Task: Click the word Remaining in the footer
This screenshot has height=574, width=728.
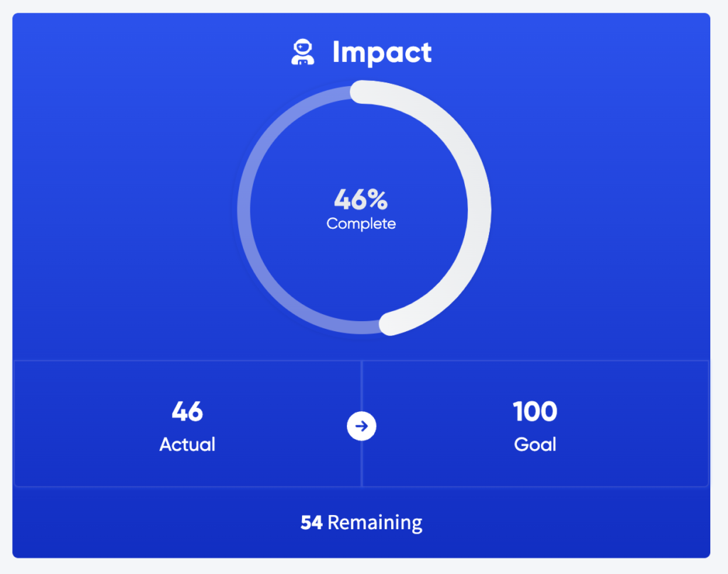Action: click(375, 522)
